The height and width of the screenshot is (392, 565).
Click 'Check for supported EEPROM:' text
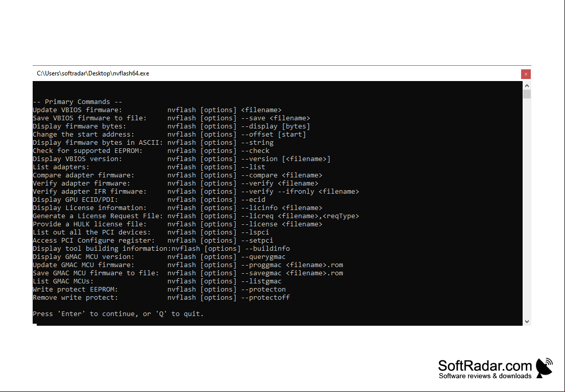coord(88,151)
